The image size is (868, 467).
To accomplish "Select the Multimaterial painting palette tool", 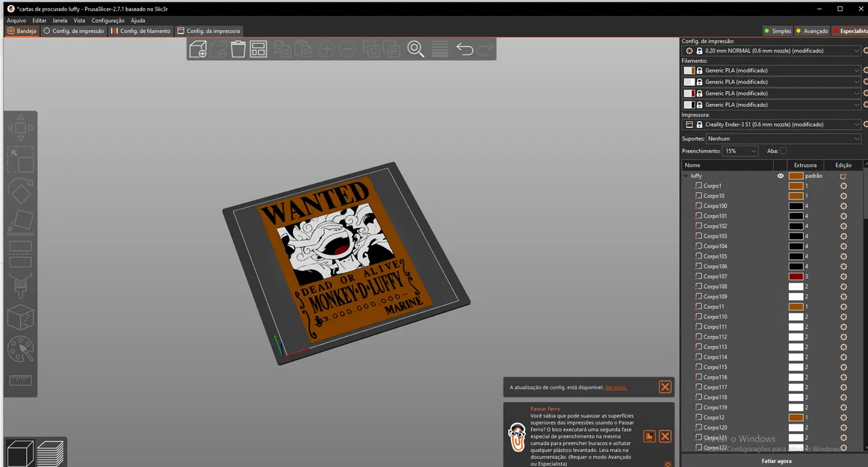I will click(20, 349).
